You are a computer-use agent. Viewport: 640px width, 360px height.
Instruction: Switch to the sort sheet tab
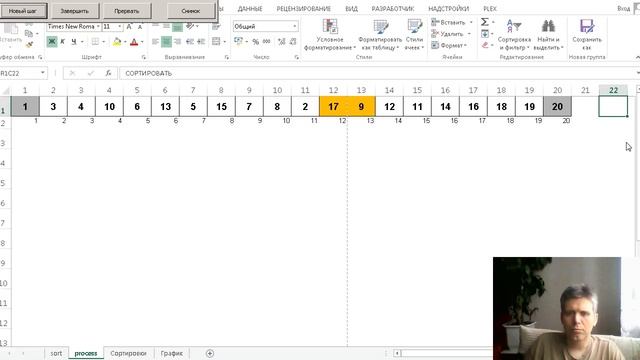56,353
